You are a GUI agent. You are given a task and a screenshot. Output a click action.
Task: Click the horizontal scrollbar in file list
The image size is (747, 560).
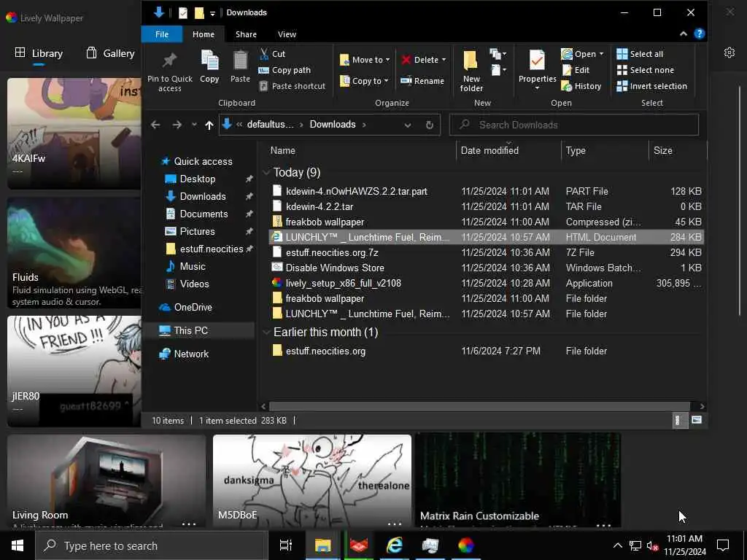pos(479,406)
